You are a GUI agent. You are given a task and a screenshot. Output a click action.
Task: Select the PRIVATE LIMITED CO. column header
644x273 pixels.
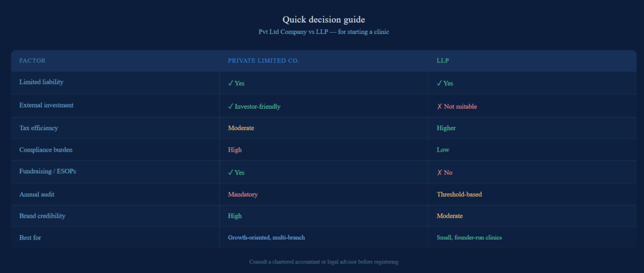pos(264,61)
